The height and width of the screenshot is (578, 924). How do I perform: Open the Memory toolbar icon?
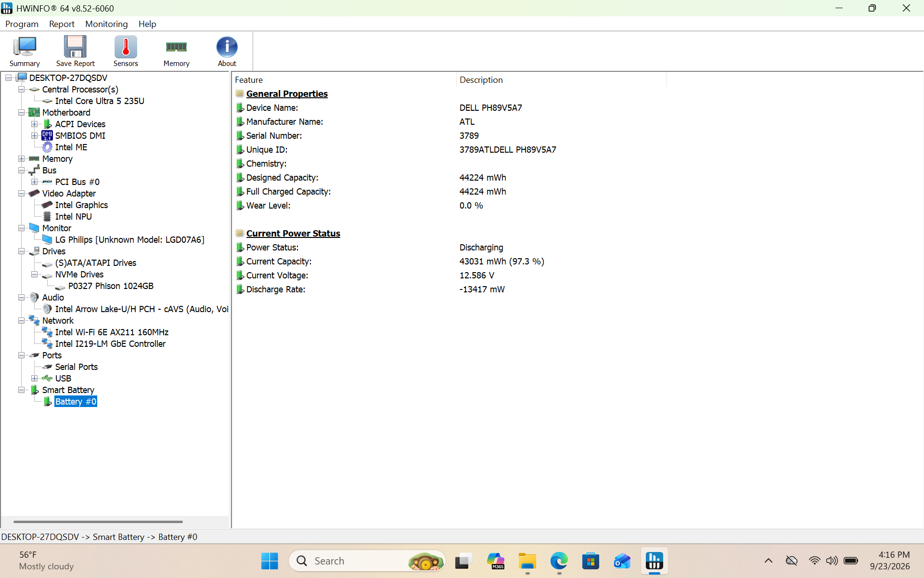(176, 51)
